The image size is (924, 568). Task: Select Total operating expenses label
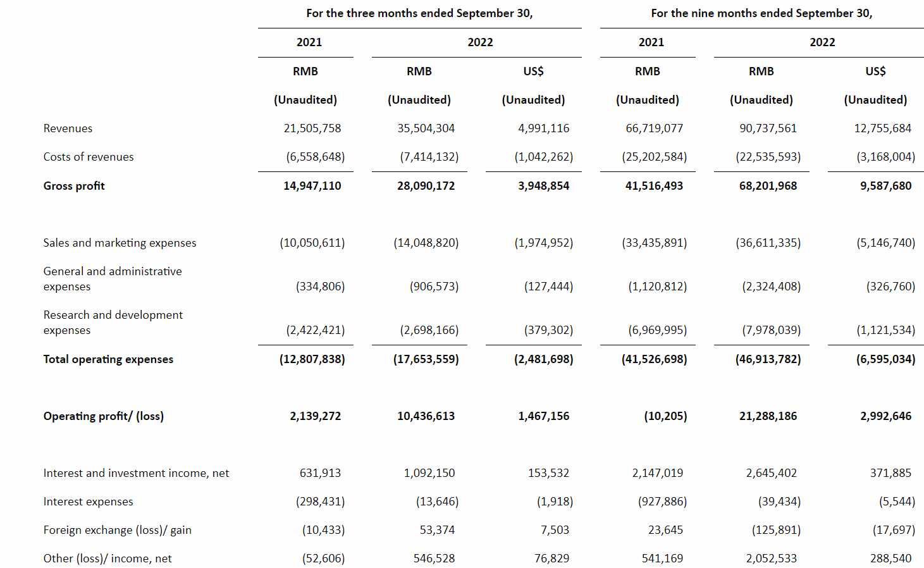point(108,359)
